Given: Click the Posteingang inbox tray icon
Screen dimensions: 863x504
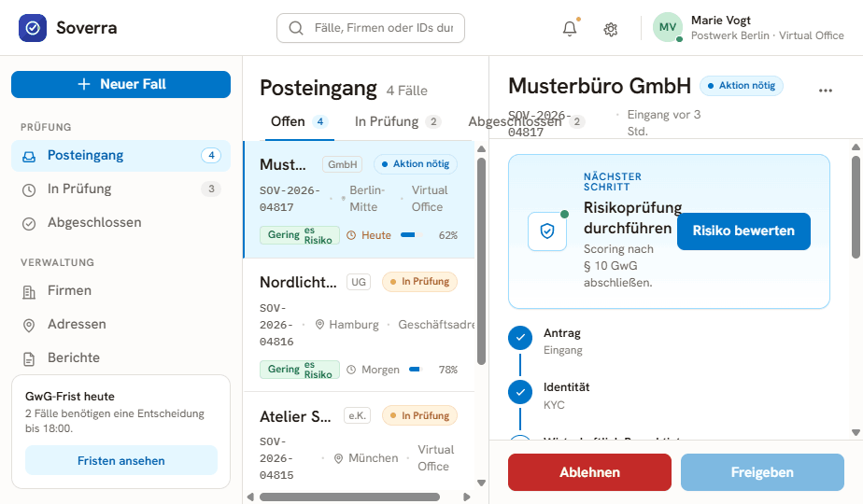Looking at the screenshot, I should coord(29,156).
